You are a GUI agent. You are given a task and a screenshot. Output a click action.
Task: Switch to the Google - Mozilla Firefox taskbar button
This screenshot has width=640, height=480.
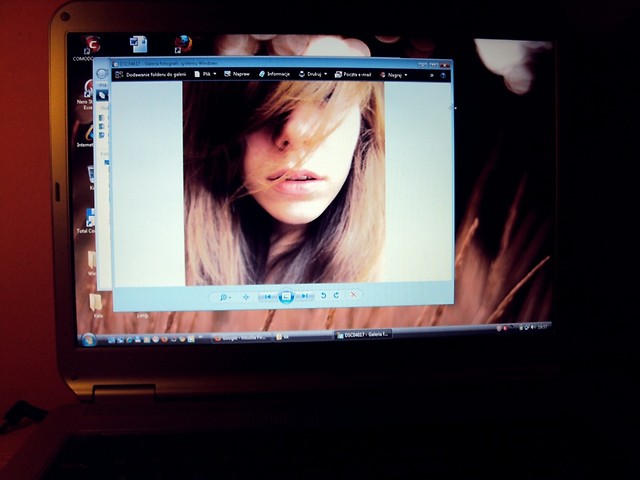(242, 338)
